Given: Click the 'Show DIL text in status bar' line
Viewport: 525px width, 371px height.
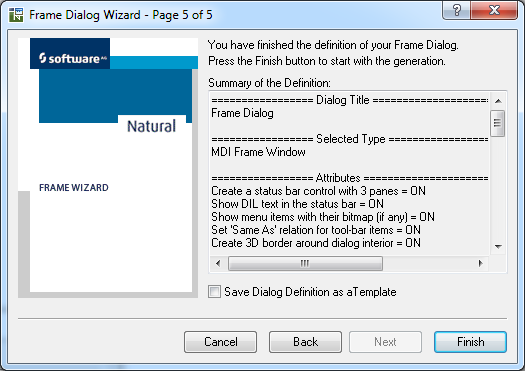Looking at the screenshot, I should point(297,204).
